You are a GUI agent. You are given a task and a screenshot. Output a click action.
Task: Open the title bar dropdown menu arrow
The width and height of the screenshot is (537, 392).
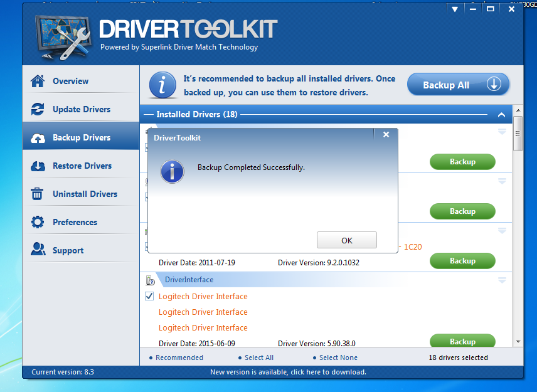tap(455, 9)
